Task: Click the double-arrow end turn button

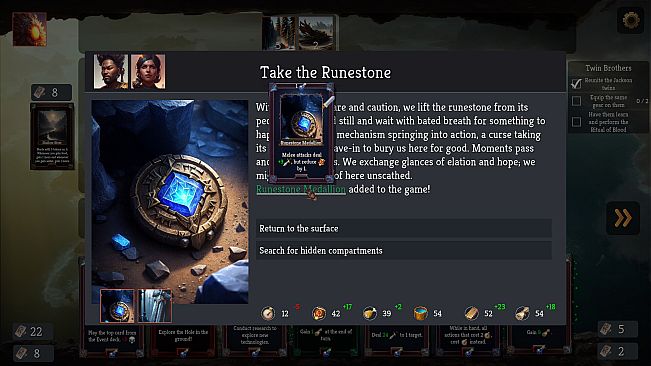Action: (x=623, y=218)
